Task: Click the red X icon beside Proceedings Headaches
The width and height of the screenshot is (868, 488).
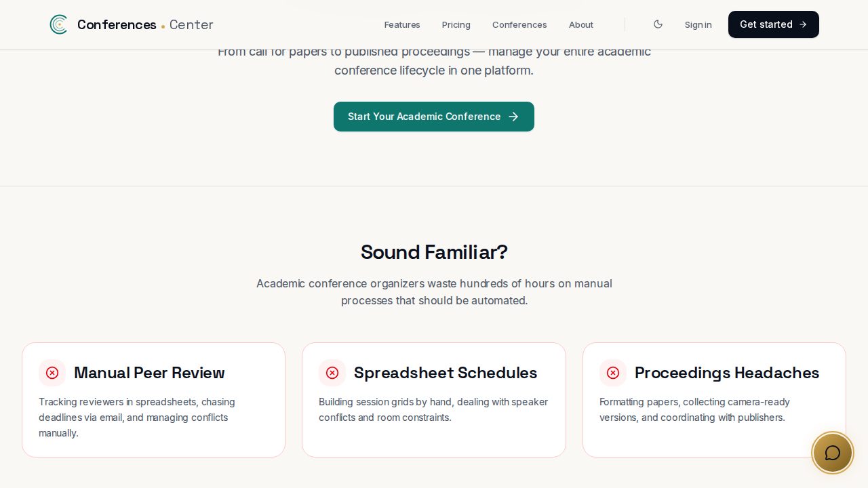Action: click(x=613, y=373)
